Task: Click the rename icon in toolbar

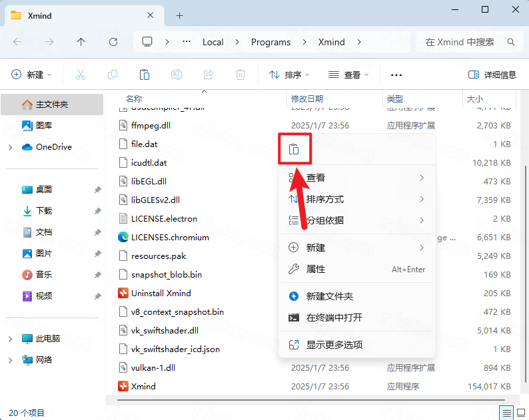Action: pos(177,75)
